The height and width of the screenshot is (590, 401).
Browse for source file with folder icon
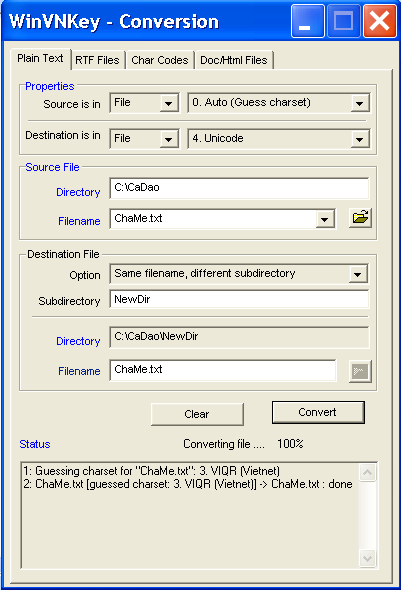[x=360, y=218]
